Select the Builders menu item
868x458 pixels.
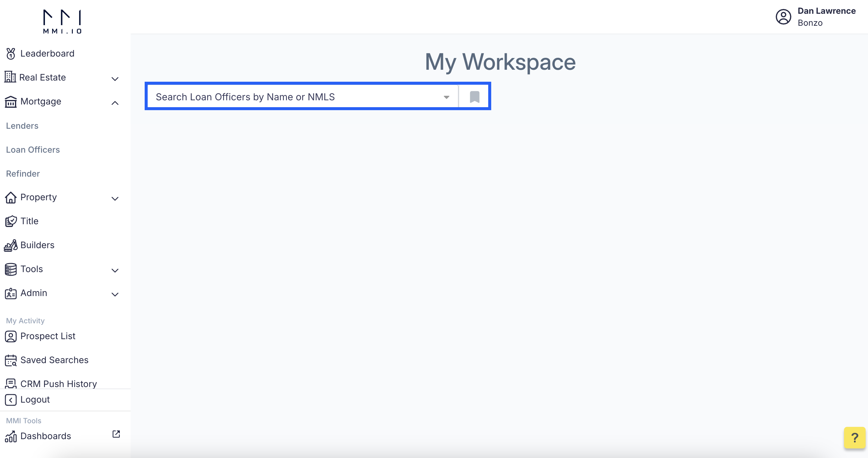pyautogui.click(x=37, y=245)
